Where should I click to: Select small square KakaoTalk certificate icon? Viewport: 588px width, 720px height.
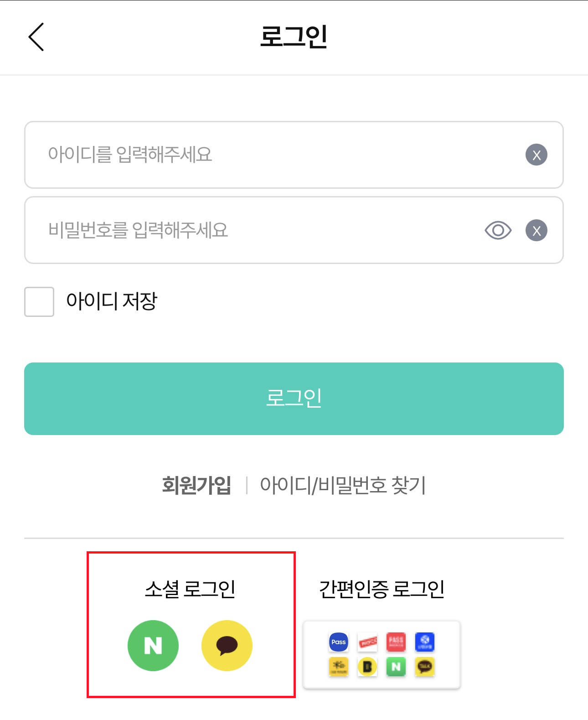point(425,667)
